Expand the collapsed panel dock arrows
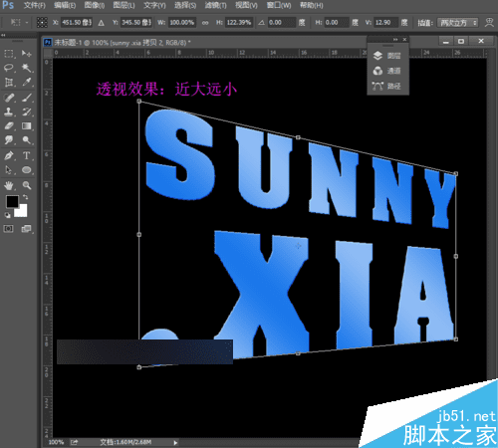This screenshot has height=448, width=498. [395, 40]
